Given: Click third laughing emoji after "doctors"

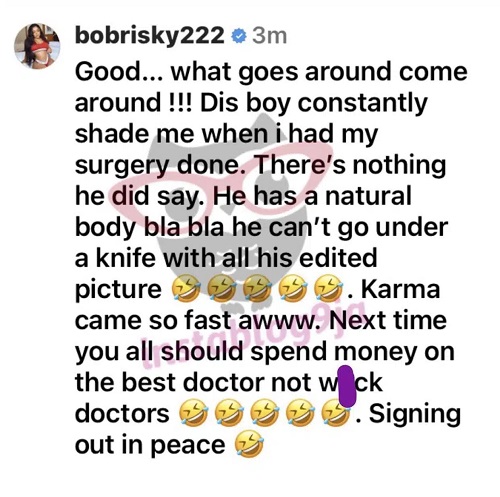Looking at the screenshot, I should point(265,413).
